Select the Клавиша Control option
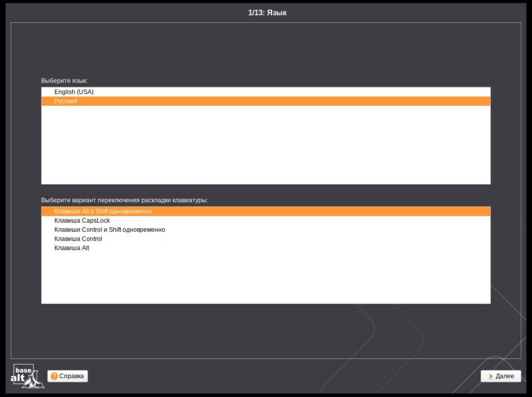This screenshot has height=397, width=532. click(x=78, y=239)
